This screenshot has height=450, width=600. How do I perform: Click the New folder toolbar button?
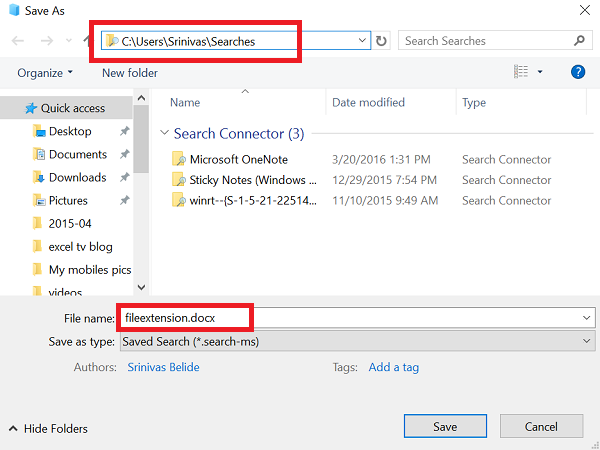130,73
